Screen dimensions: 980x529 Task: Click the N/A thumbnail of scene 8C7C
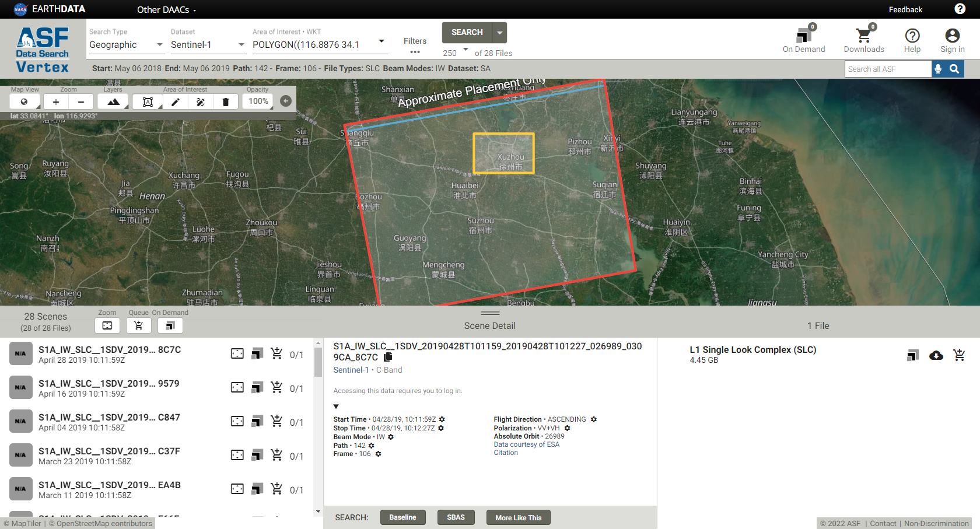(20, 353)
